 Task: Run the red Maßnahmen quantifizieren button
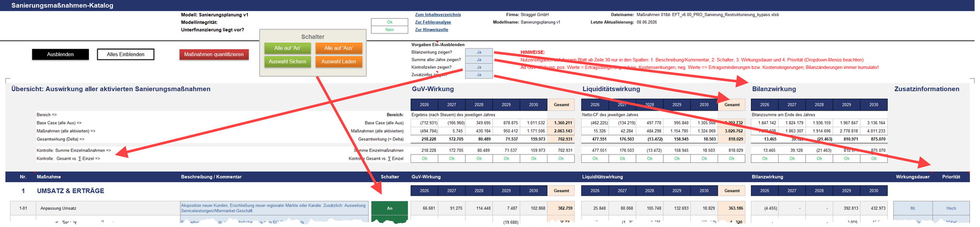pyautogui.click(x=214, y=54)
